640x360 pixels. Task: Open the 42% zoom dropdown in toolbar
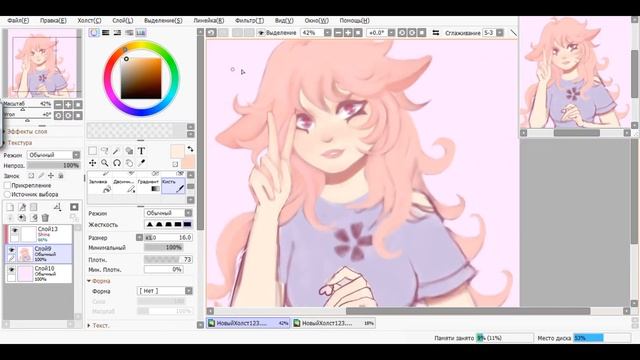pos(328,33)
